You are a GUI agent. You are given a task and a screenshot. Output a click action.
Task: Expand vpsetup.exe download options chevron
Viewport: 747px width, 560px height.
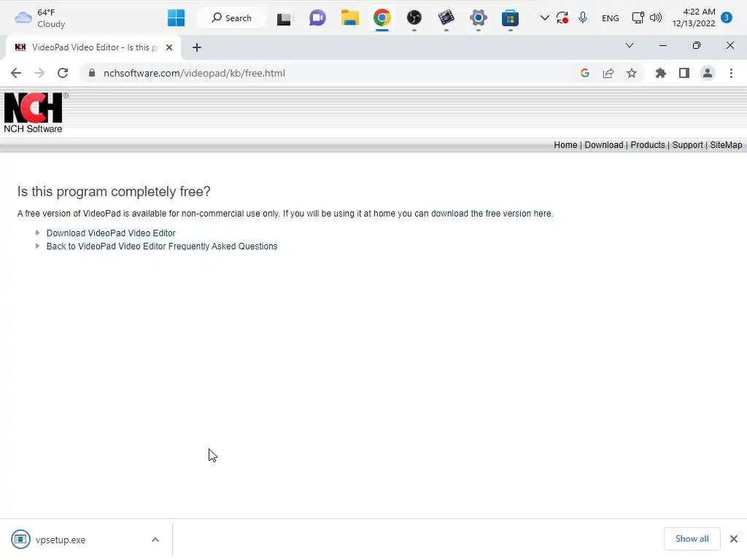pos(155,540)
